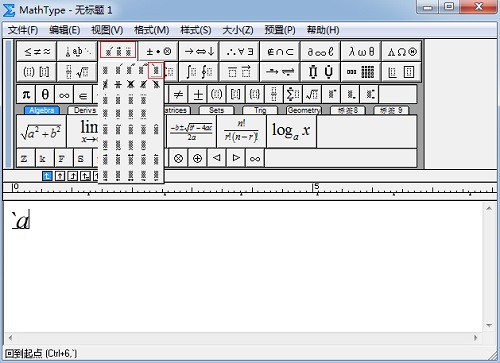This screenshot has width=500, height=363.
Task: Click the right arrow of the horizontal scrollbar
Action: [476, 338]
